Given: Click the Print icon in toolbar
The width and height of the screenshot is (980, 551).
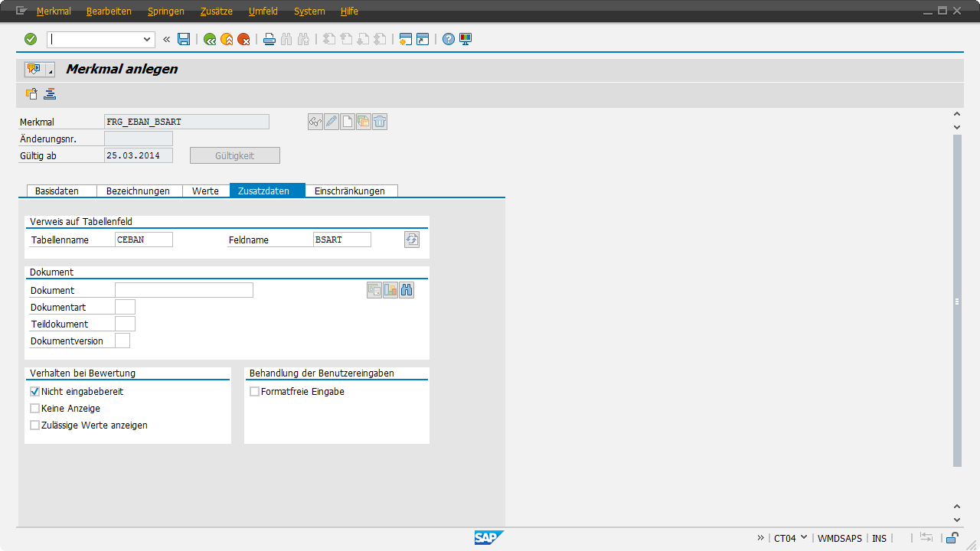Looking at the screenshot, I should coord(269,39).
